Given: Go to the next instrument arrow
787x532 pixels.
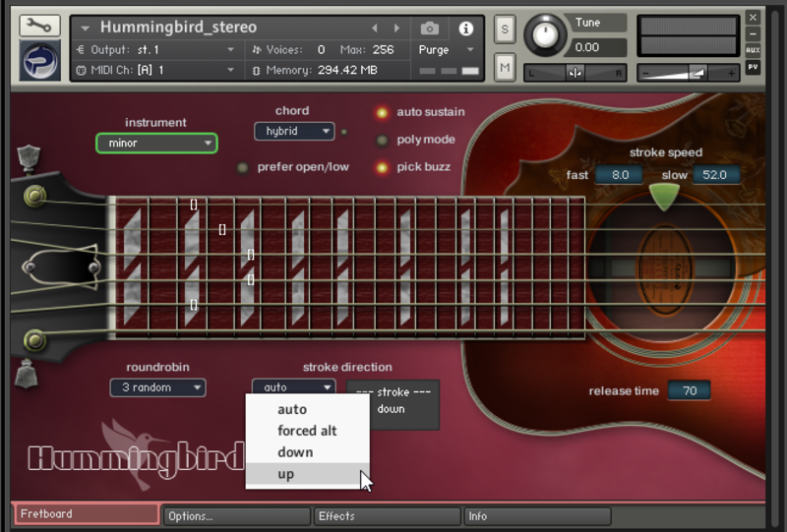Looking at the screenshot, I should pyautogui.click(x=396, y=29).
